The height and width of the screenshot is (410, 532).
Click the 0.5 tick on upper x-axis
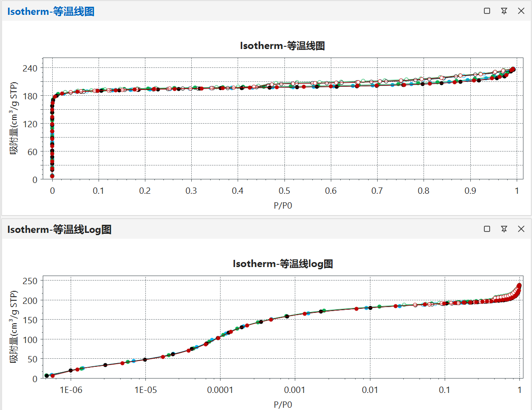click(x=284, y=191)
